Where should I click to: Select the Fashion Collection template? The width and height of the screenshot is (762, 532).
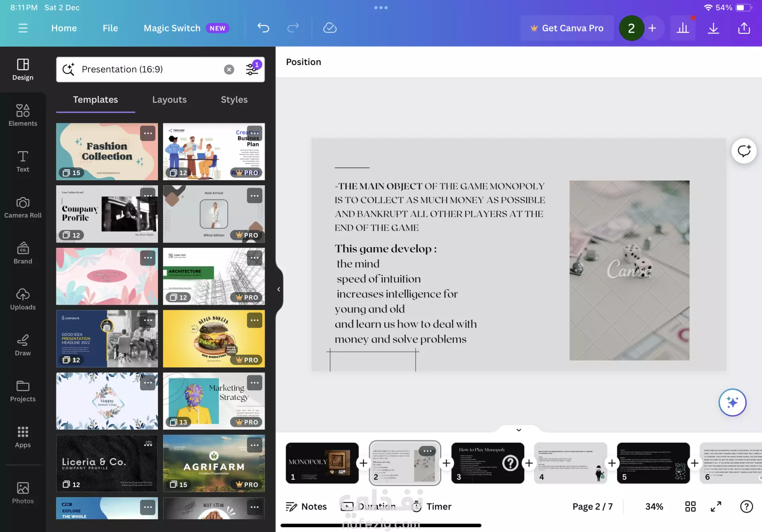[107, 152]
